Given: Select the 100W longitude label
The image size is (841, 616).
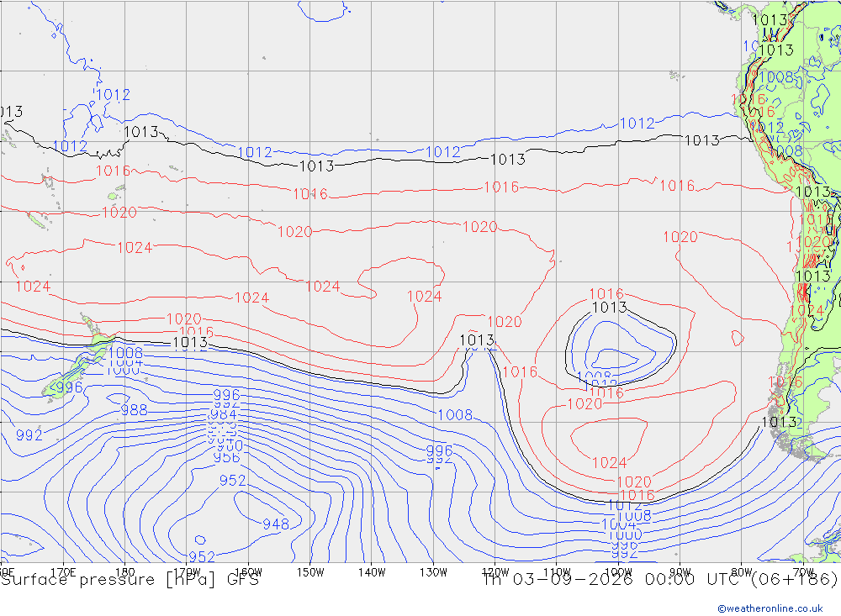Looking at the screenshot, I should 618,572.
